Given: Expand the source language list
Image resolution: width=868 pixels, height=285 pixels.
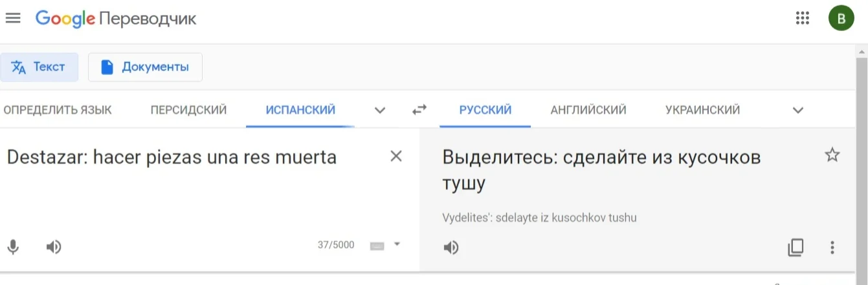Looking at the screenshot, I should (x=380, y=110).
